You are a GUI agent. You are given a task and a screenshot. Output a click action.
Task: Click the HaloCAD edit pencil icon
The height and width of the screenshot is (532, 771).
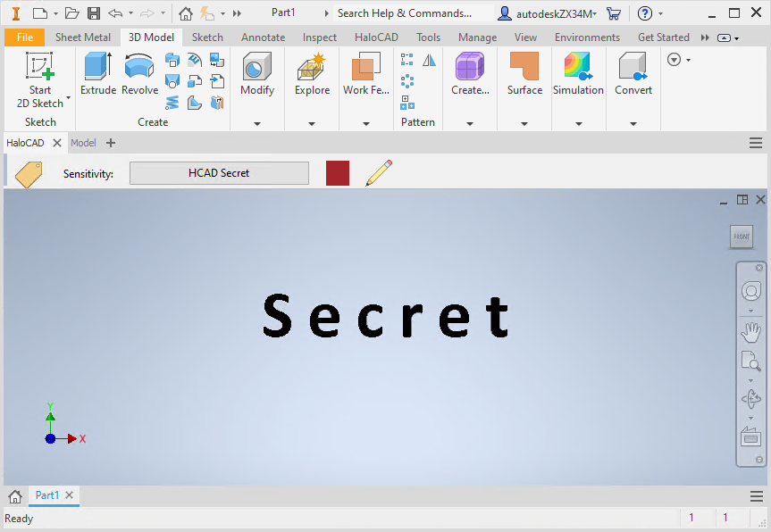tap(379, 173)
